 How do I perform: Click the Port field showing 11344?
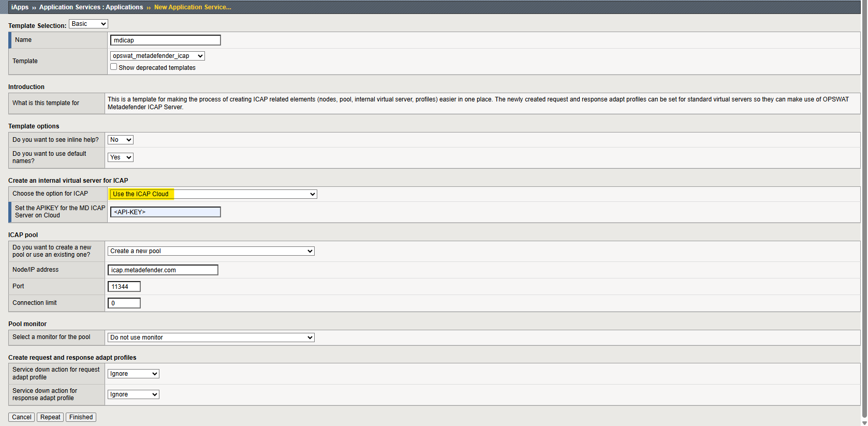click(x=124, y=287)
